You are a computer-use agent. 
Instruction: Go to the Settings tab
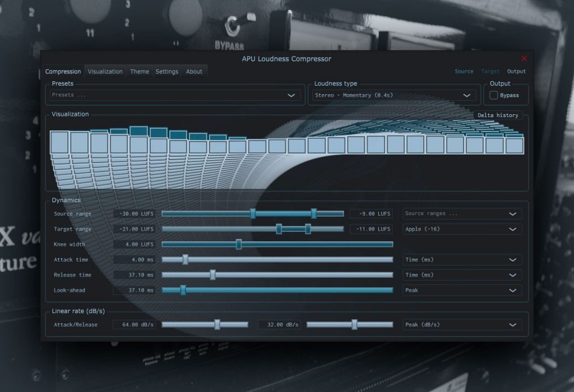[x=166, y=72]
